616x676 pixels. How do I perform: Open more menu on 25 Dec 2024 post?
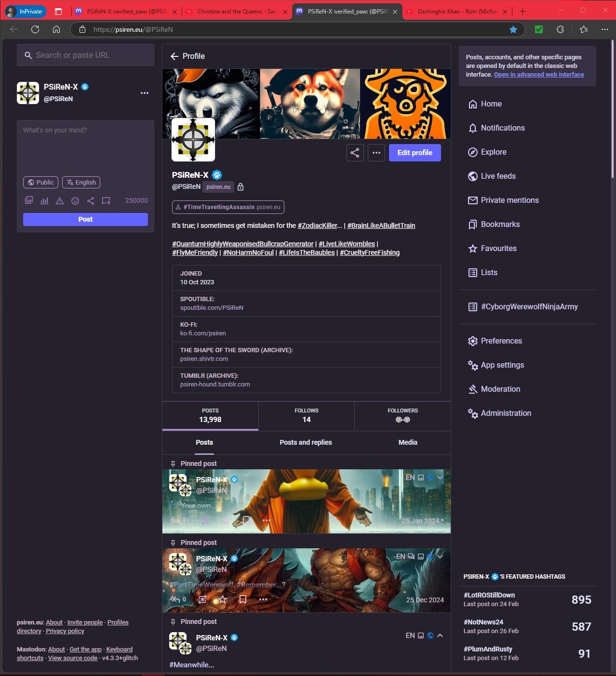coord(263,599)
